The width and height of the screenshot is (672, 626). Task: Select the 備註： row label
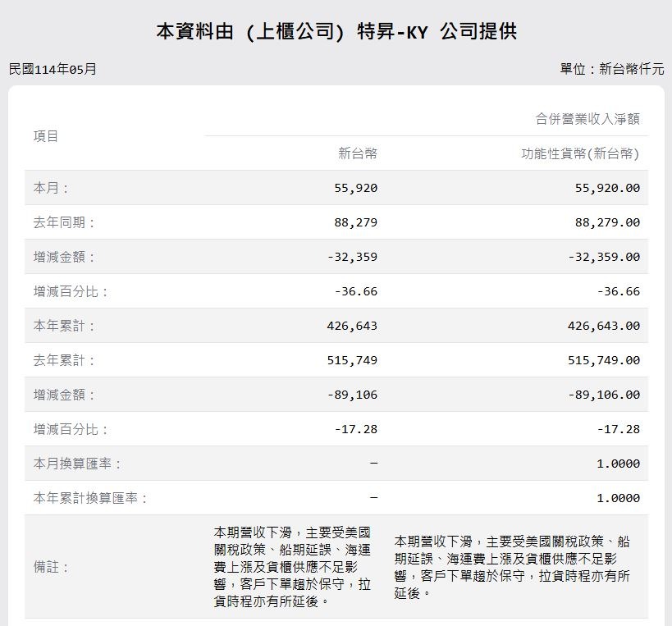point(51,567)
